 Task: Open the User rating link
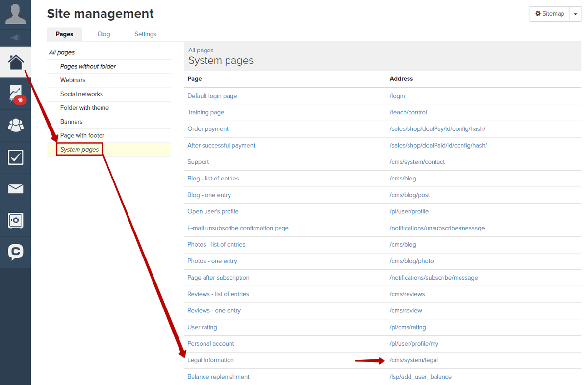pos(202,327)
